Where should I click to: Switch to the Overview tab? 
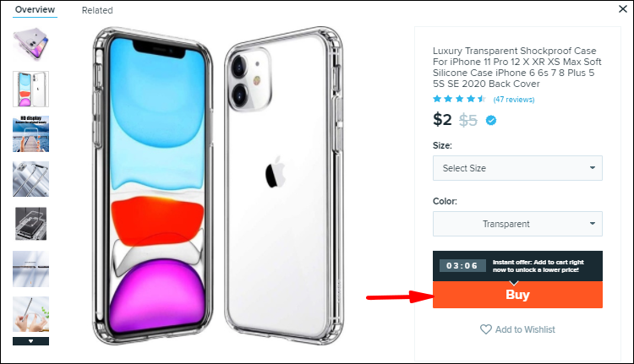coord(35,10)
